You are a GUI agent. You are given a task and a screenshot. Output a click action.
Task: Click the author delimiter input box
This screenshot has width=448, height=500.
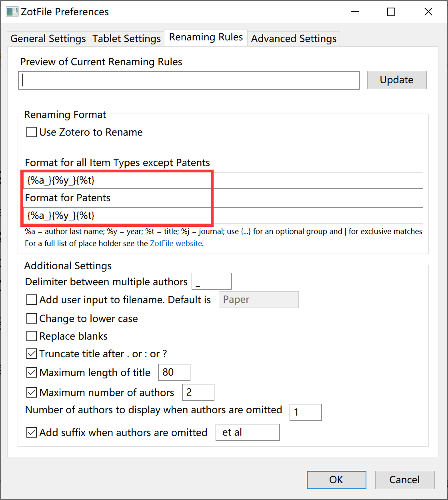(212, 282)
